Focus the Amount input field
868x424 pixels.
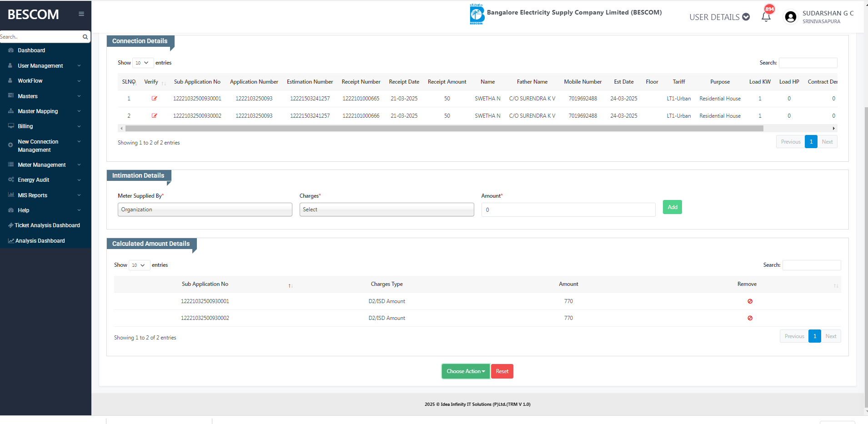(568, 210)
